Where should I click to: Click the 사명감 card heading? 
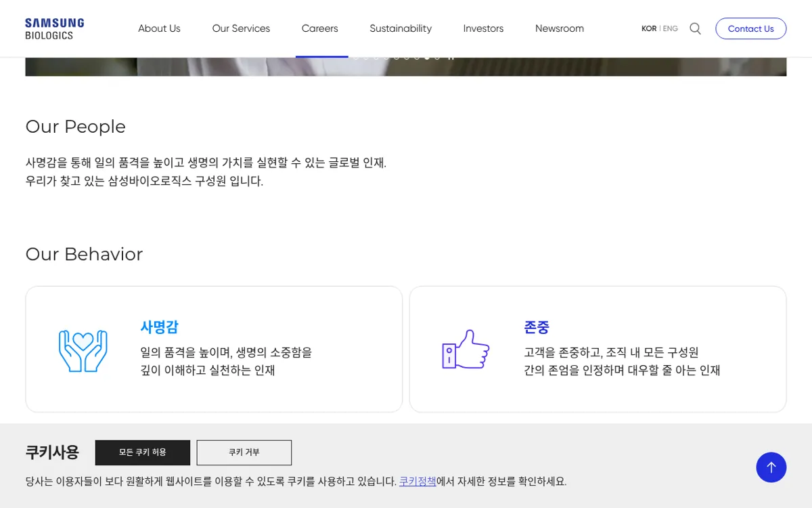(159, 327)
